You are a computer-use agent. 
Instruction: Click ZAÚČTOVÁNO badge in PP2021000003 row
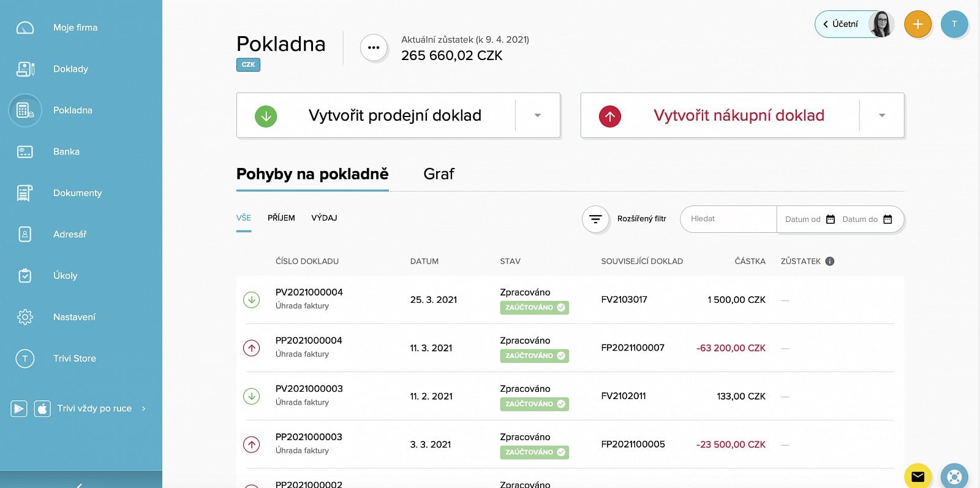[x=534, y=452]
